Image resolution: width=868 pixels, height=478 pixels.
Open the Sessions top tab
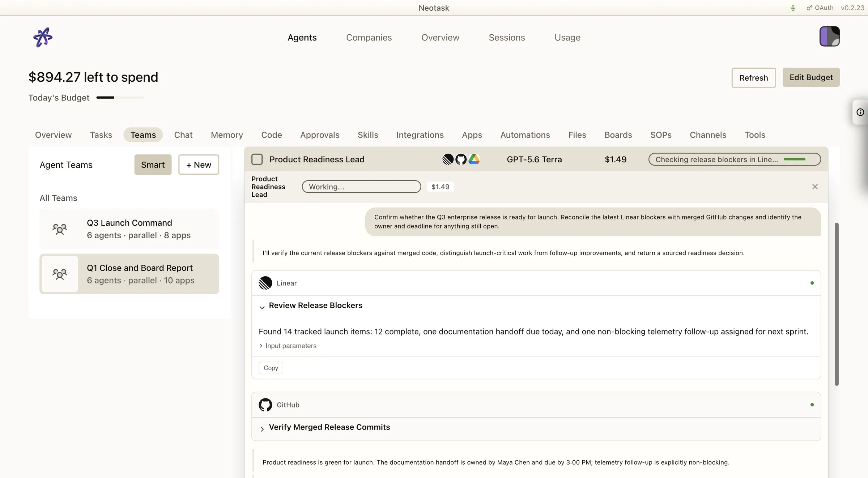(x=507, y=37)
